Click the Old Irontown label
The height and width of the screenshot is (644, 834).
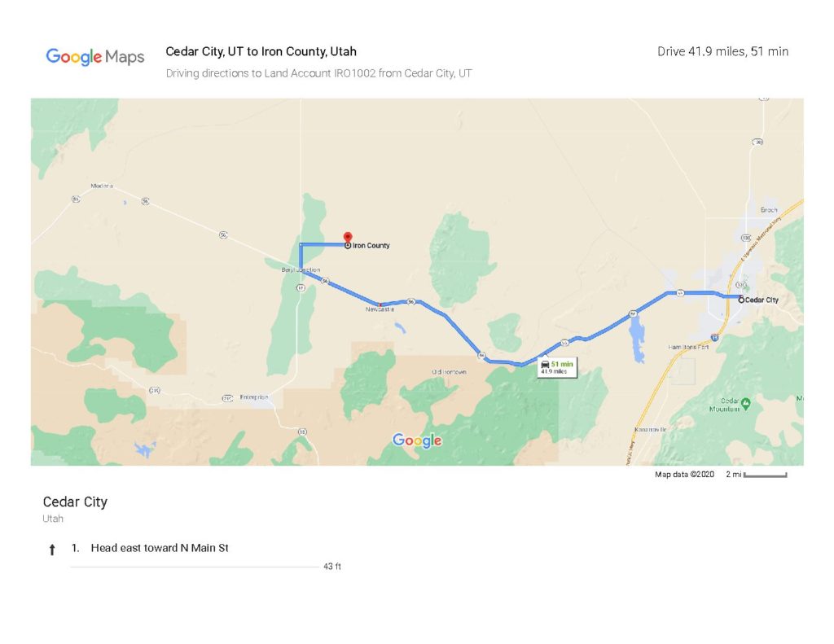(450, 372)
